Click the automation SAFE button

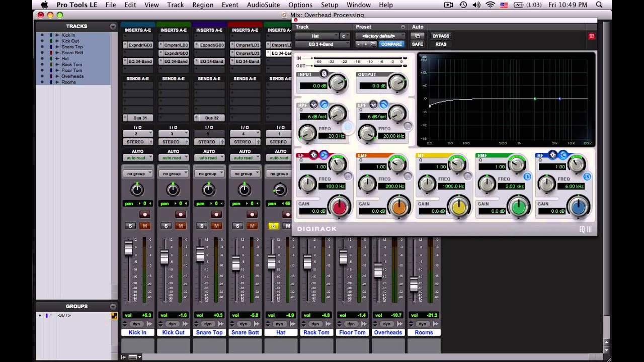418,44
